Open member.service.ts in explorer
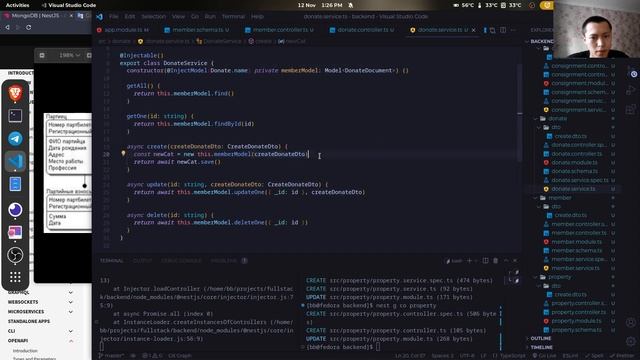640x360 pixels. [x=576, y=268]
